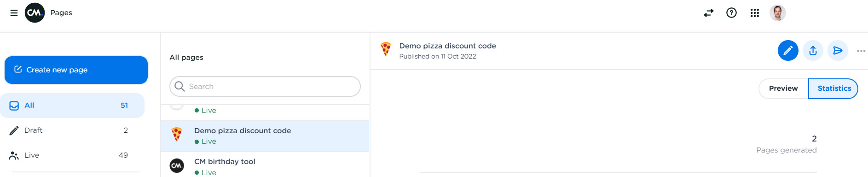The image size is (868, 177).
Task: Click the pages Search field
Action: coord(265,87)
